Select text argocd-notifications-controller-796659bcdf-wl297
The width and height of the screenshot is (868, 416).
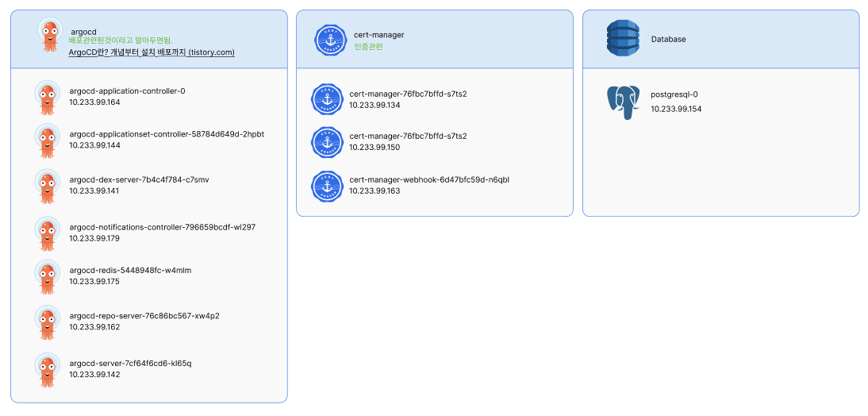tap(162, 227)
